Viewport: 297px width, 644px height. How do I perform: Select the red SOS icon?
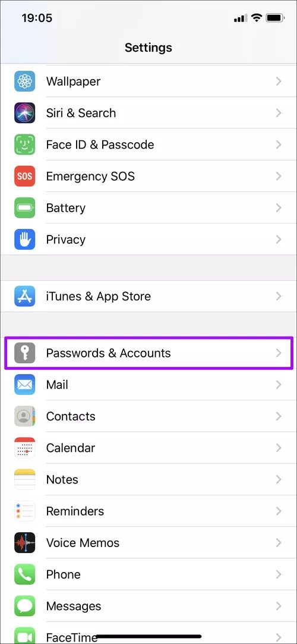(24, 176)
